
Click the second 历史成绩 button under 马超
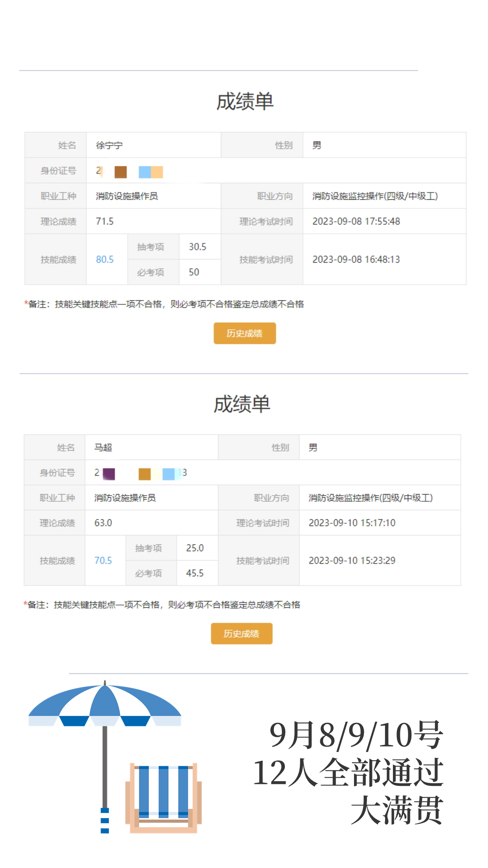point(241,633)
